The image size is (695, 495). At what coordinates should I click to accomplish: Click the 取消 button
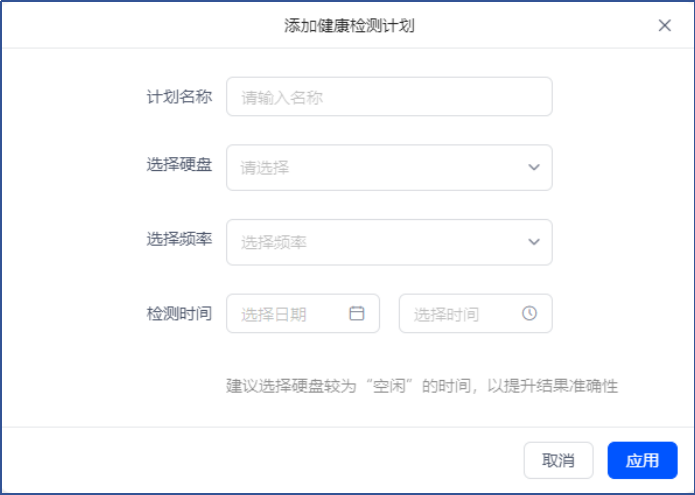pyautogui.click(x=558, y=460)
